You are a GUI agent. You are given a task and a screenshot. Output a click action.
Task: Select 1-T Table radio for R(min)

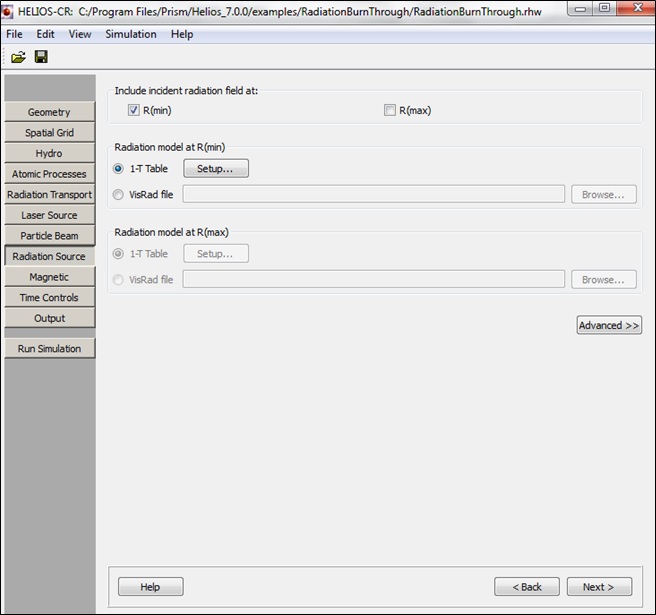[x=119, y=169]
